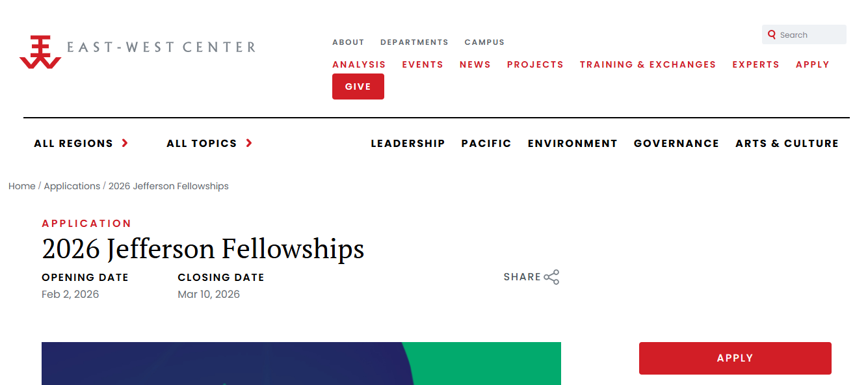Click into the Search input field
The width and height of the screenshot is (868, 385).
coord(809,34)
